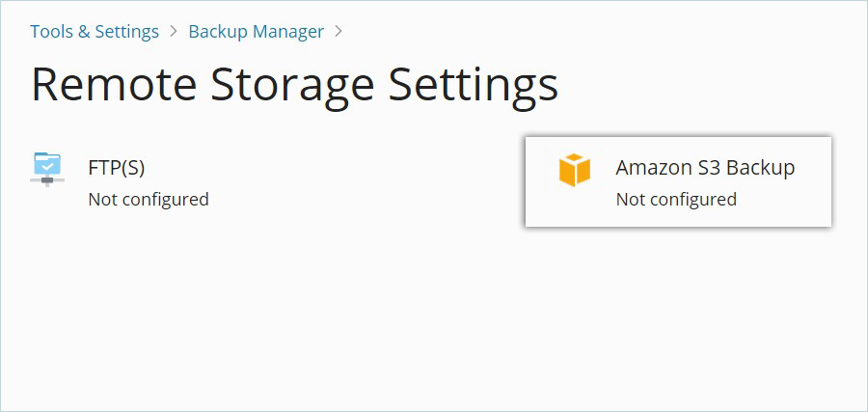Go to Tools & Settings breadcrumb
Screen dimensions: 868x412
(95, 32)
